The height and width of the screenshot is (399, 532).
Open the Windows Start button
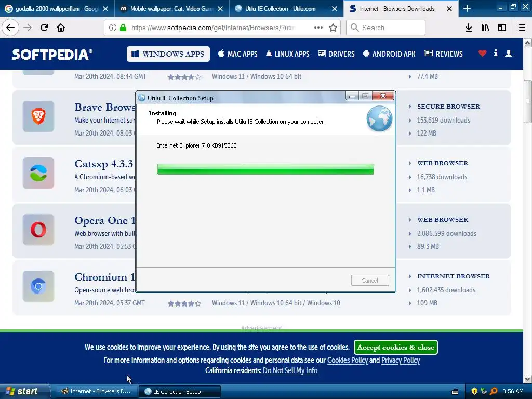coord(24,391)
